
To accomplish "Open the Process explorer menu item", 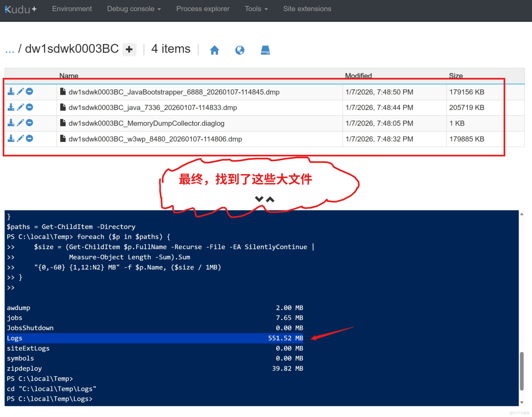I will pyautogui.click(x=203, y=9).
